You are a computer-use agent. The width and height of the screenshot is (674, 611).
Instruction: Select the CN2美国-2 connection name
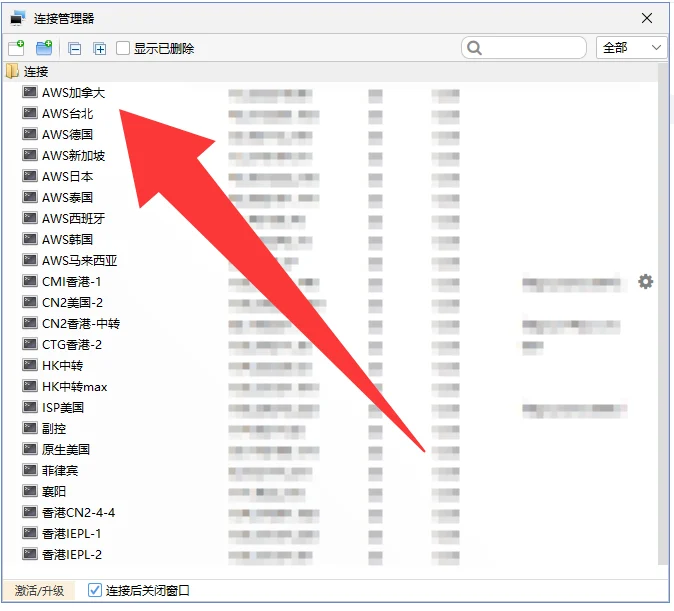pyautogui.click(x=73, y=303)
